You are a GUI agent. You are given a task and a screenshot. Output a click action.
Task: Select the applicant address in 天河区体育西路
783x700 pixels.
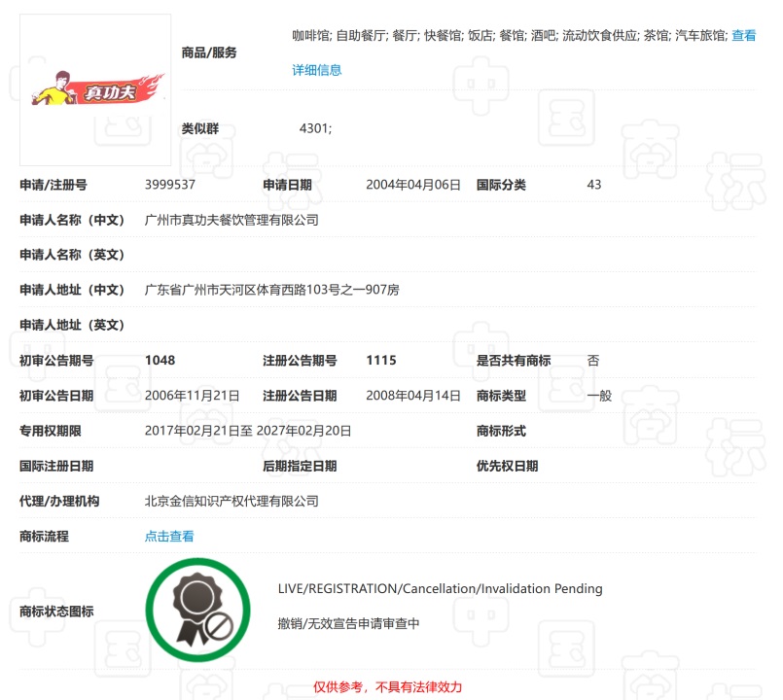(271, 290)
